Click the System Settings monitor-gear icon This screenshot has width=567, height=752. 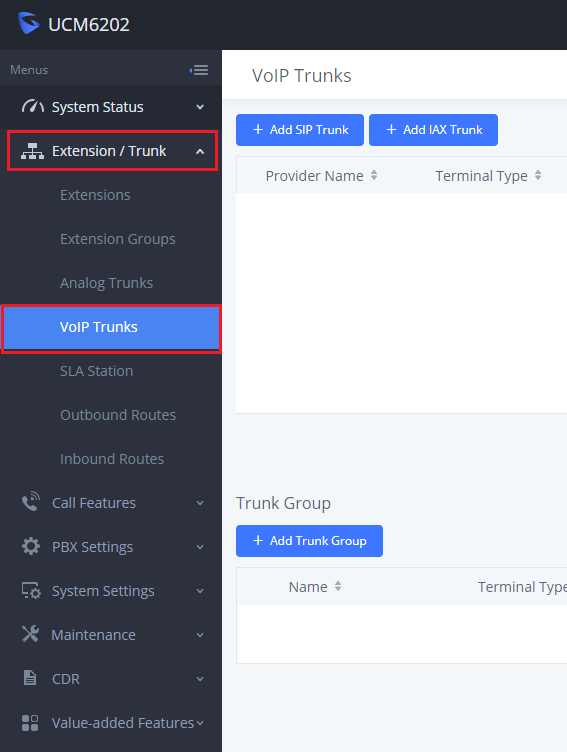pos(31,590)
